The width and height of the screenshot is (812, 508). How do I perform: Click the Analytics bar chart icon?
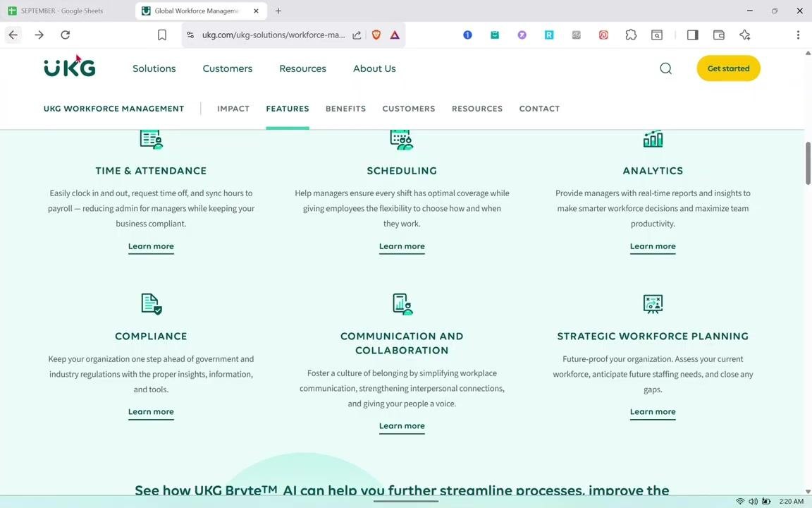point(653,138)
